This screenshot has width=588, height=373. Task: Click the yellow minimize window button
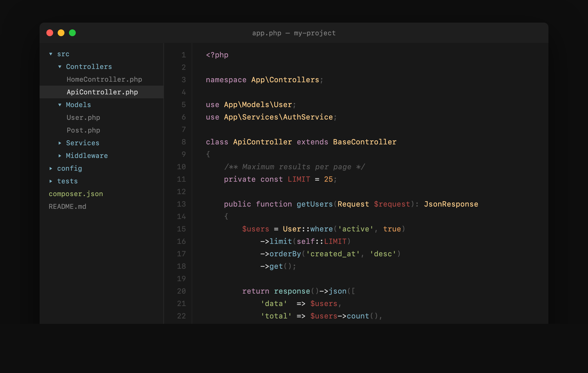(x=61, y=33)
